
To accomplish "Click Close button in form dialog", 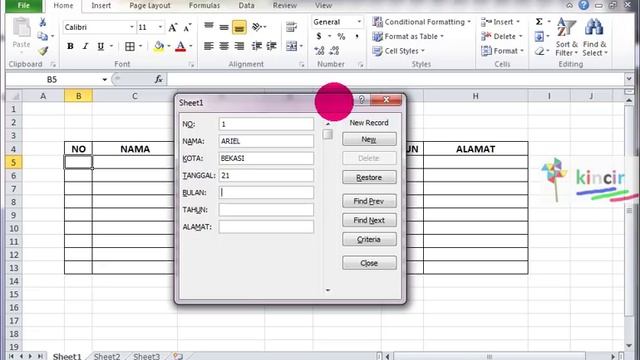I will 369,263.
